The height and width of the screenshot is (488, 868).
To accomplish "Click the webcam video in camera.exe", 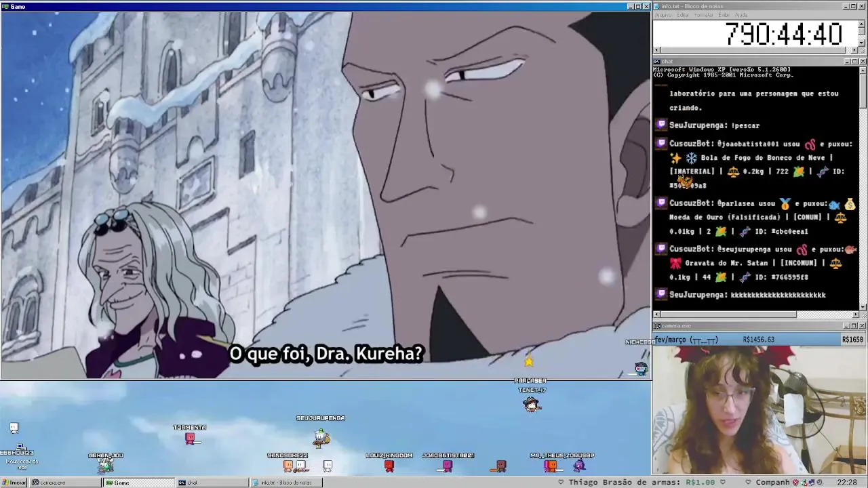I will (759, 410).
